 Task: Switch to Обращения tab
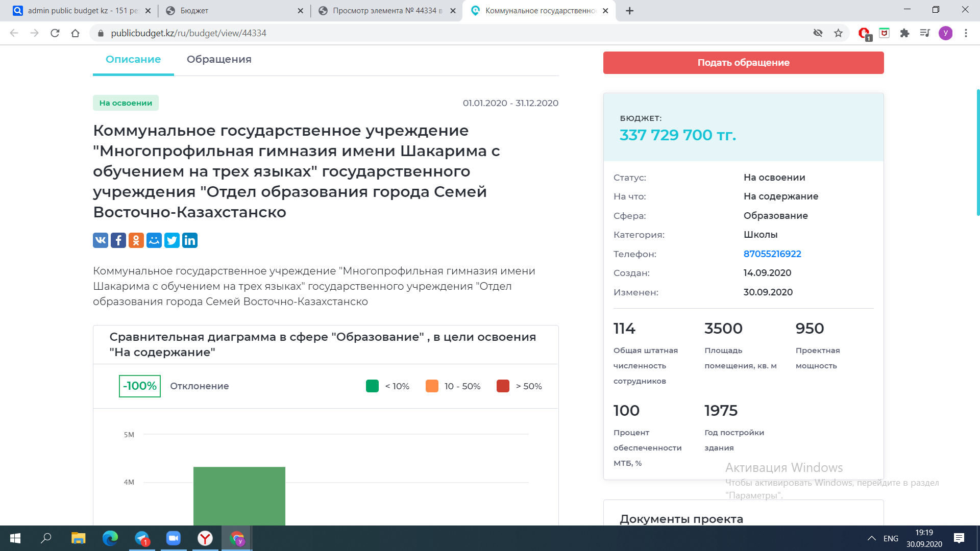point(219,59)
